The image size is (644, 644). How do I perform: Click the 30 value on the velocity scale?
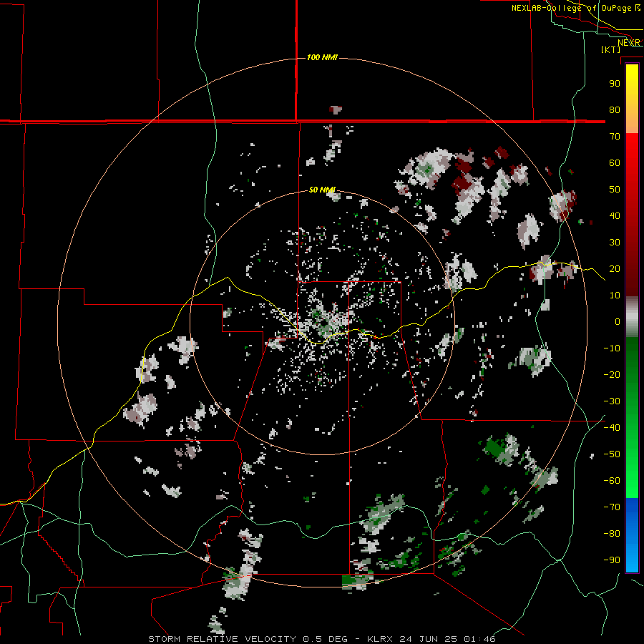coord(615,243)
